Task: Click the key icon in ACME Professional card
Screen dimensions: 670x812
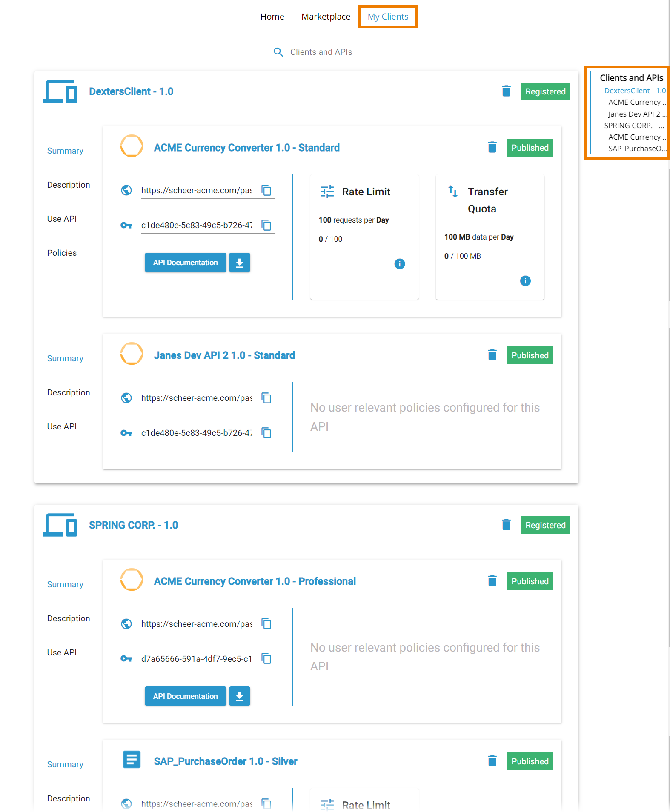Action: click(x=126, y=659)
